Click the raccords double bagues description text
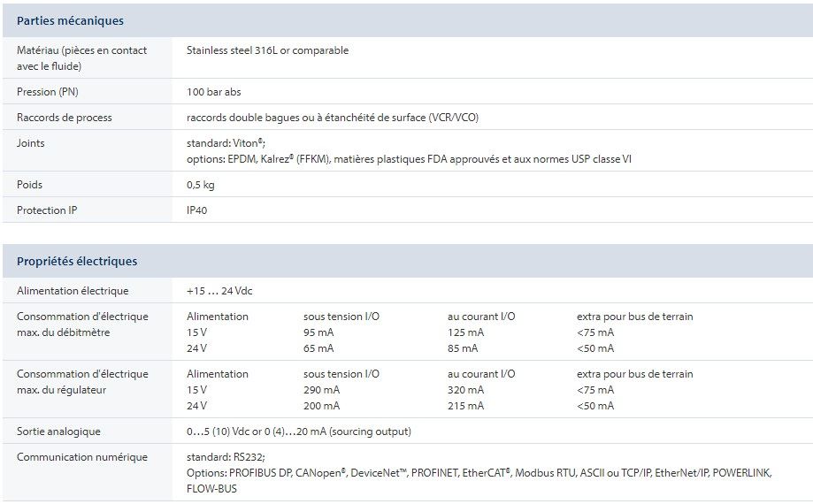The width and height of the screenshot is (813, 504). point(332,118)
